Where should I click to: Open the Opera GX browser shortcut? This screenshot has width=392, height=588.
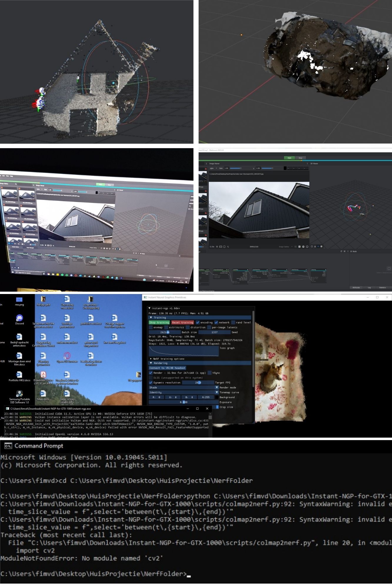[67, 356]
